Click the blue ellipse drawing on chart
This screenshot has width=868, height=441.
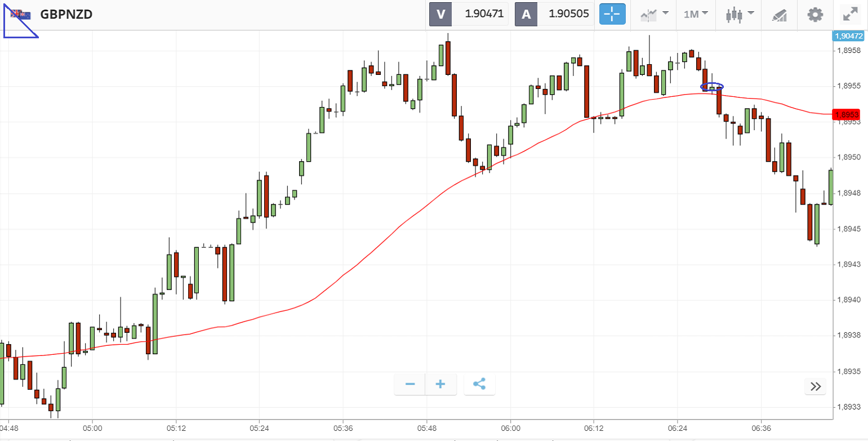point(712,87)
